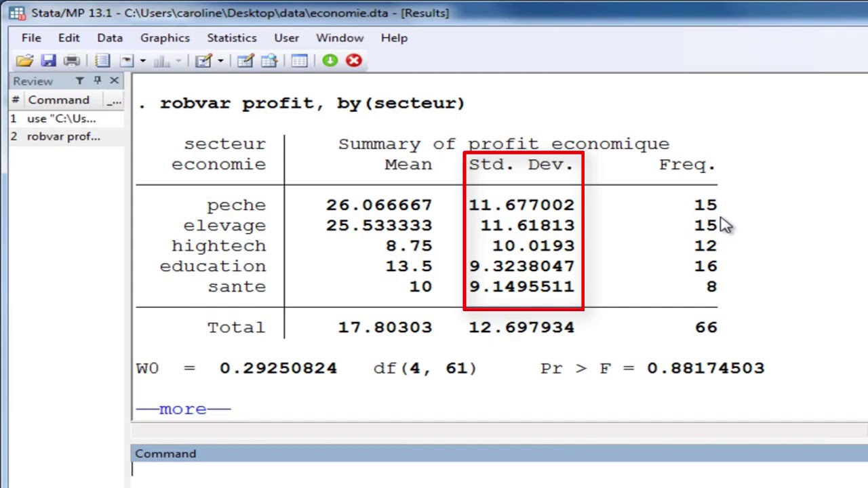Click the Total frequency value 66
This screenshot has height=488, width=868.
coord(706,327)
